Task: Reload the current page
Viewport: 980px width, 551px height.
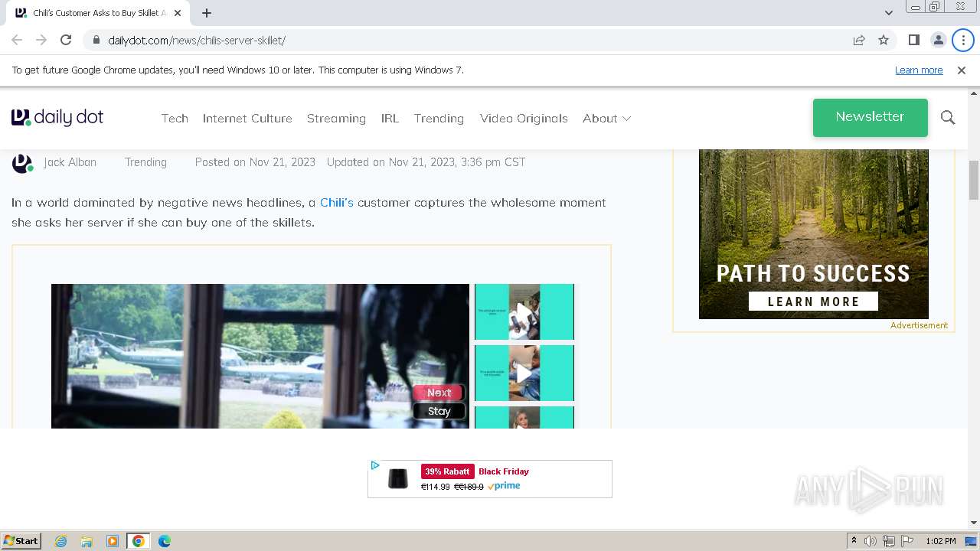Action: (66, 40)
